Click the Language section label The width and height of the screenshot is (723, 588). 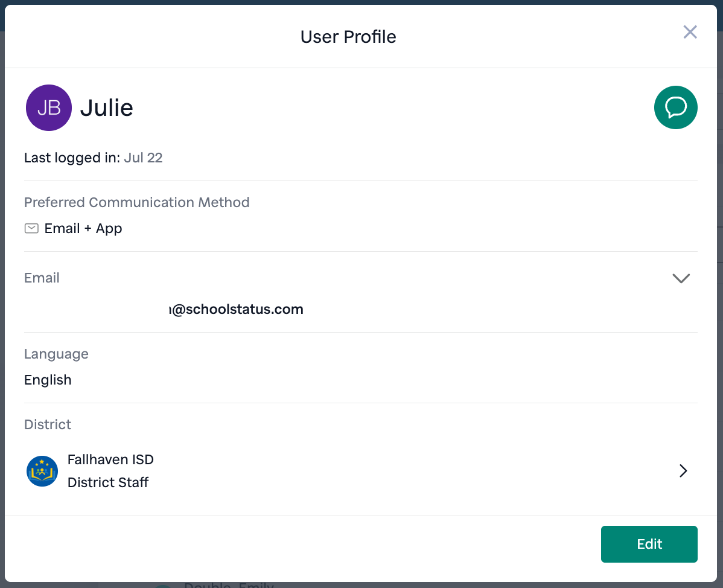[x=56, y=354]
